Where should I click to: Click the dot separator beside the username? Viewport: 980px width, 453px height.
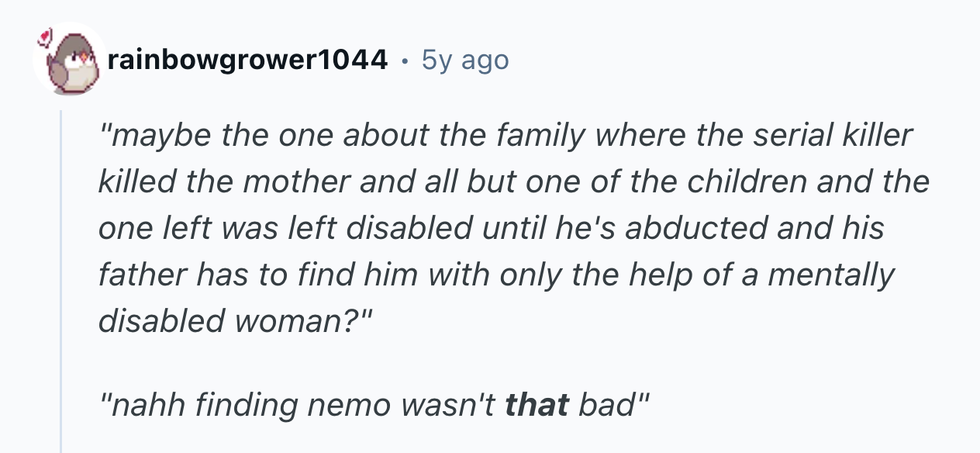click(x=405, y=60)
